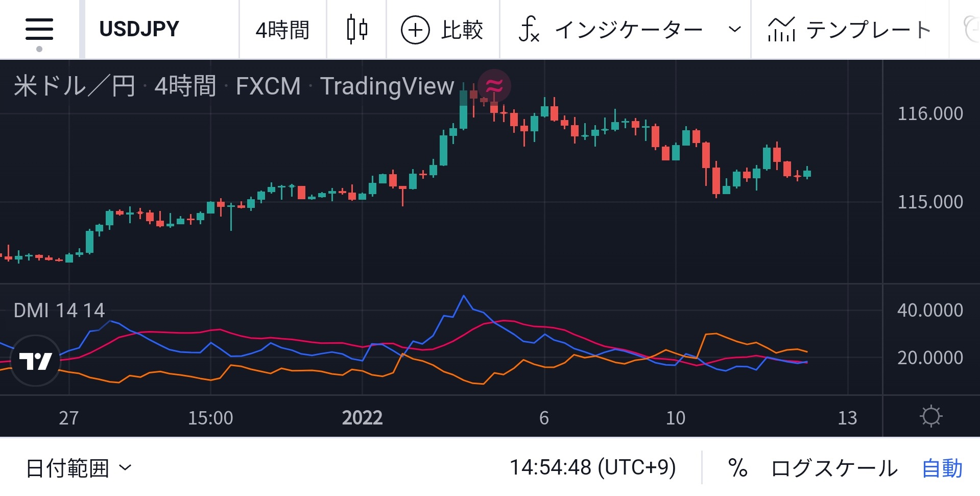
Task: Click the テンプレート chart template icon
Action: pos(781,29)
